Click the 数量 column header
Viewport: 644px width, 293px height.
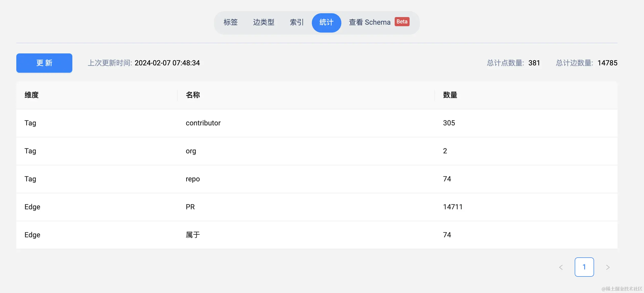tap(450, 95)
